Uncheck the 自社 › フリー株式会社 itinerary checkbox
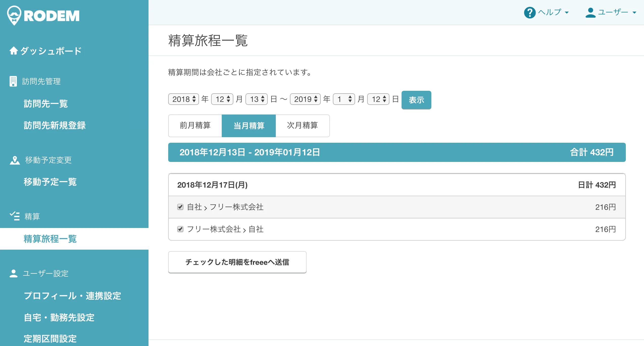The image size is (644, 346). pos(180,207)
